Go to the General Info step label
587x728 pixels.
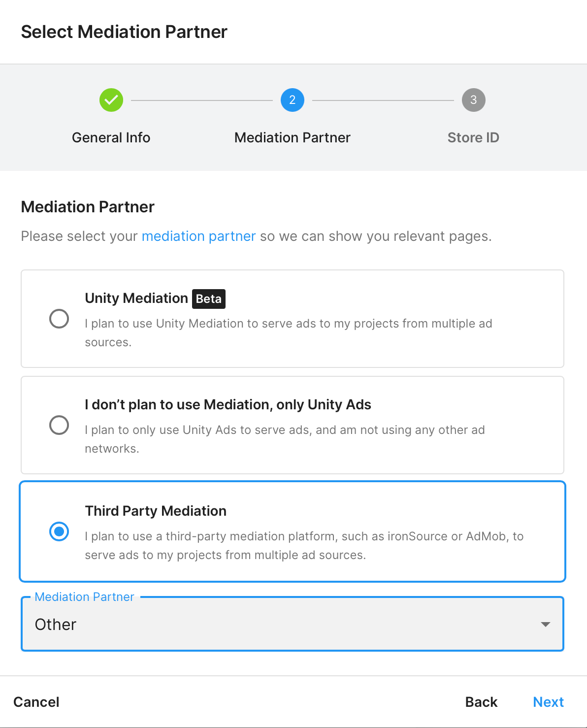(111, 137)
